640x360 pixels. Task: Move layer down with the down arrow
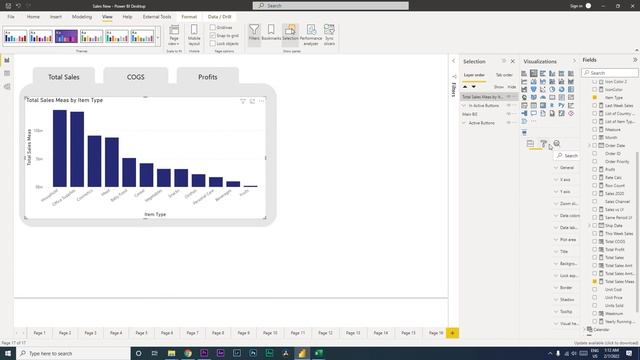pos(473,87)
